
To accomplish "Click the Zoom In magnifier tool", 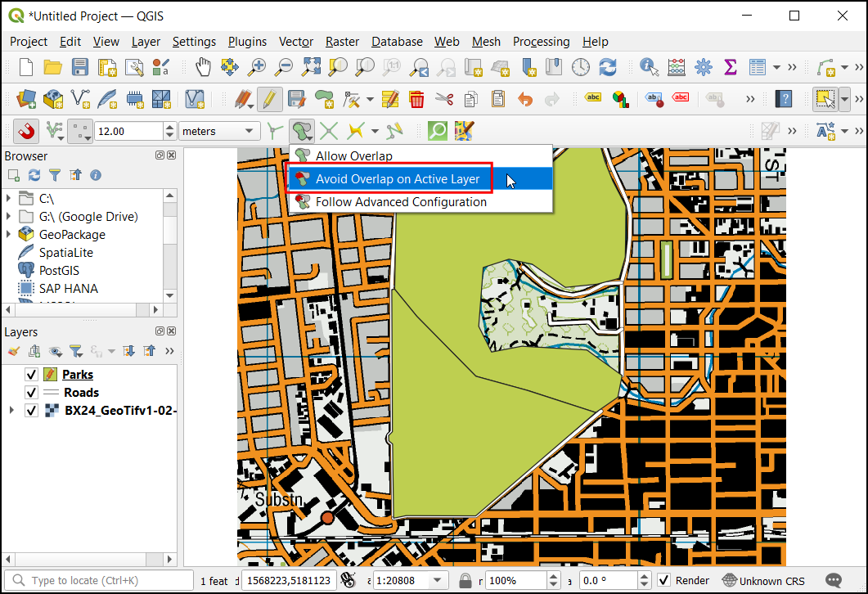I will click(258, 67).
